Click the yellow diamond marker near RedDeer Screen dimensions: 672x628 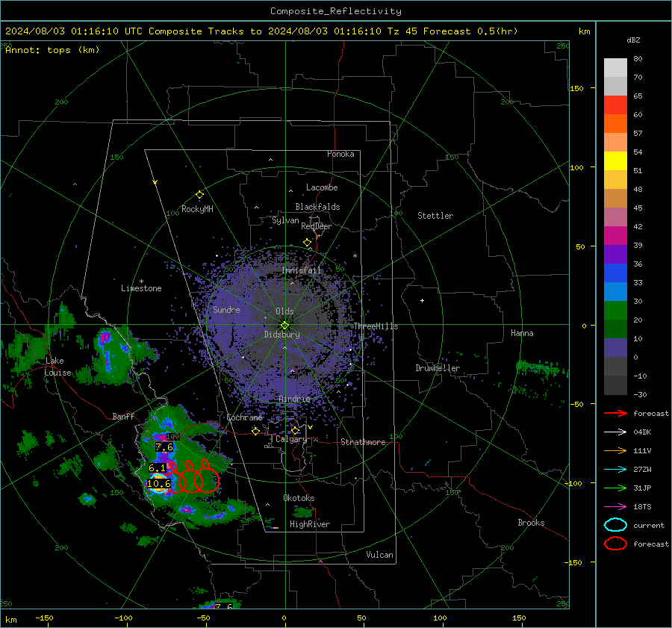pos(307,243)
